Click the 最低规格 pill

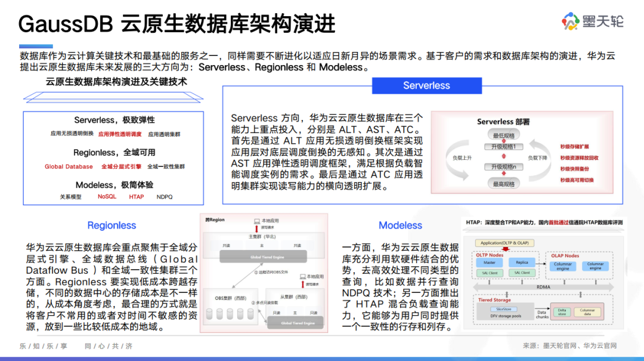tap(503, 135)
